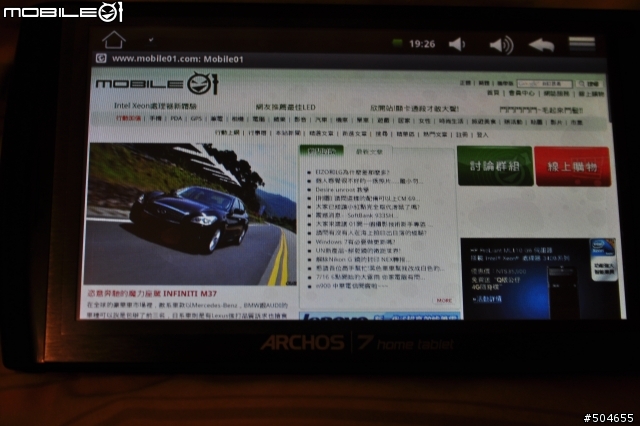
Task: Open the Desire unroot 教學 topic
Action: pos(342,190)
